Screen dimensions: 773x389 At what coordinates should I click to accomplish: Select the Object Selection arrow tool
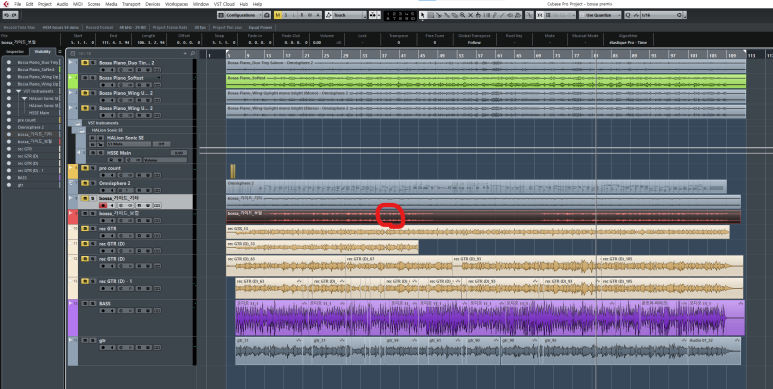pos(422,15)
